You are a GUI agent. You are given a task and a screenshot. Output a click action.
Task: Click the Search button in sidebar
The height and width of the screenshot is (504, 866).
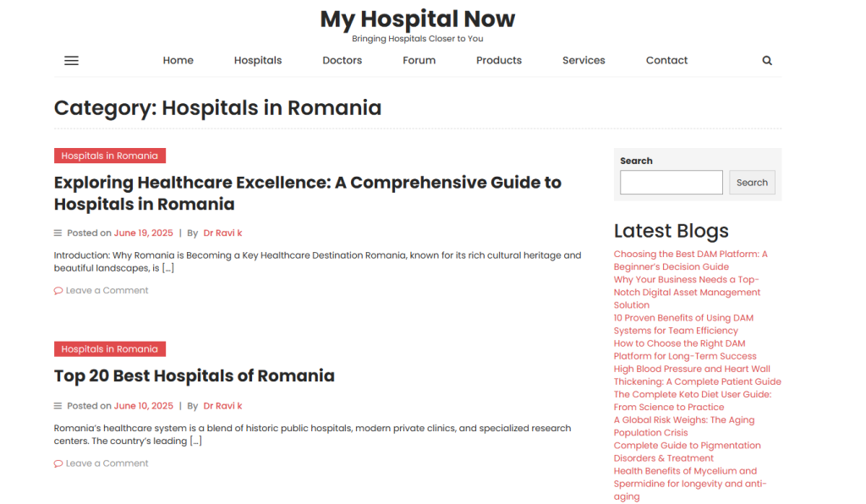[x=752, y=182]
